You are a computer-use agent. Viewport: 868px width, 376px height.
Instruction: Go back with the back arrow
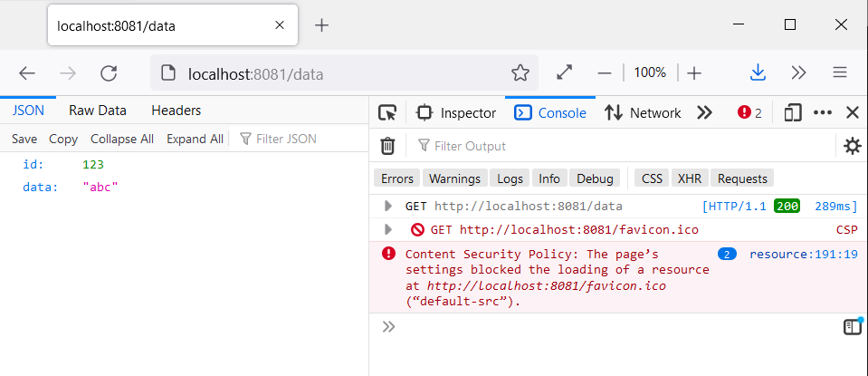(26, 72)
